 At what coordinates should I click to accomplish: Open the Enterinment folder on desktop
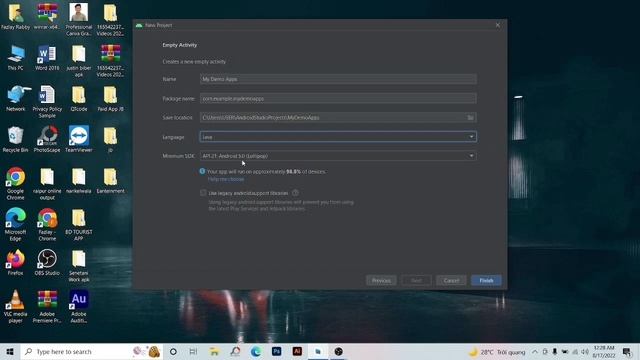pos(110,180)
